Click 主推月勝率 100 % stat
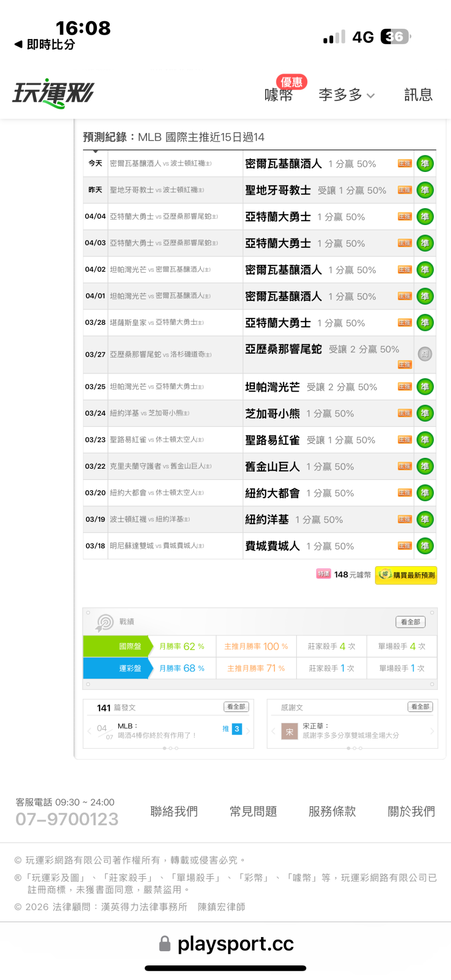Viewport: 451px width, 980px height. [256, 647]
